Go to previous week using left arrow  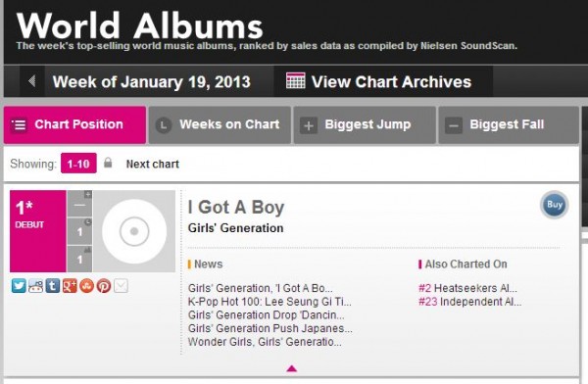click(32, 81)
